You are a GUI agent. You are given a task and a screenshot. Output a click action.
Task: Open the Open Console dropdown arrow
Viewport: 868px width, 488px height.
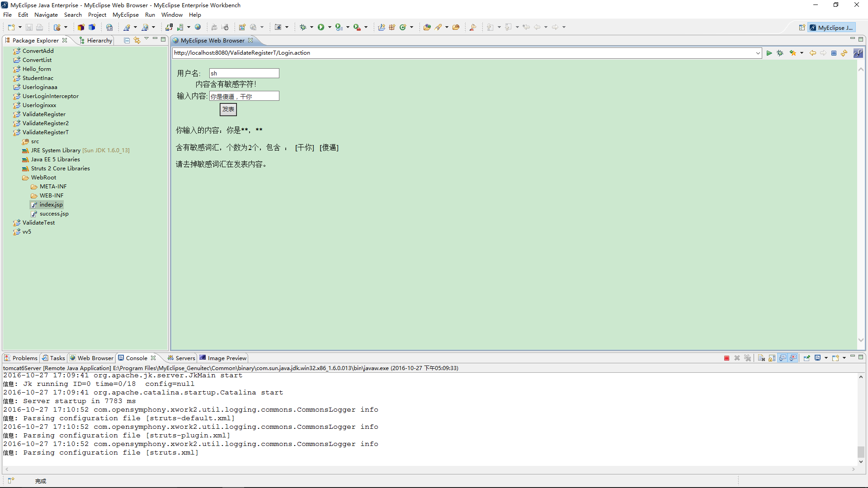pyautogui.click(x=844, y=358)
